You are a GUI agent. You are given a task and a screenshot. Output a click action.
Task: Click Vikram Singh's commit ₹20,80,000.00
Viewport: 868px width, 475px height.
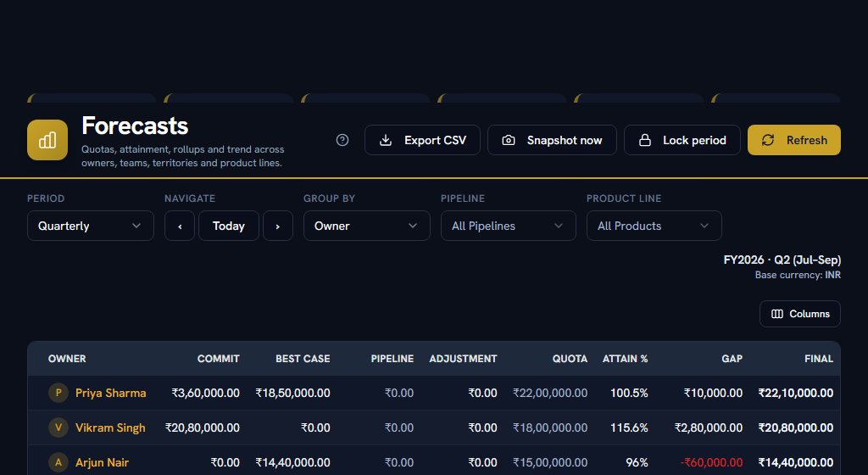[202, 428]
